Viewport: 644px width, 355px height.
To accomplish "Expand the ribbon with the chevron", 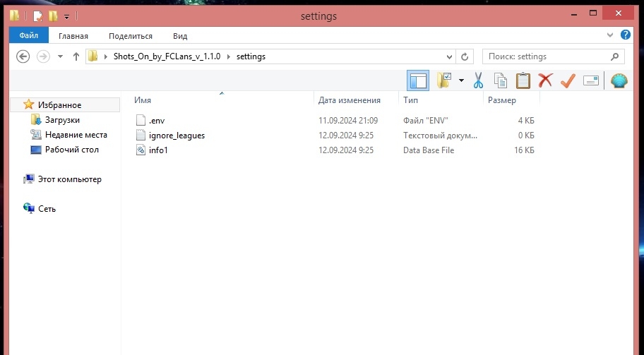I will point(611,35).
